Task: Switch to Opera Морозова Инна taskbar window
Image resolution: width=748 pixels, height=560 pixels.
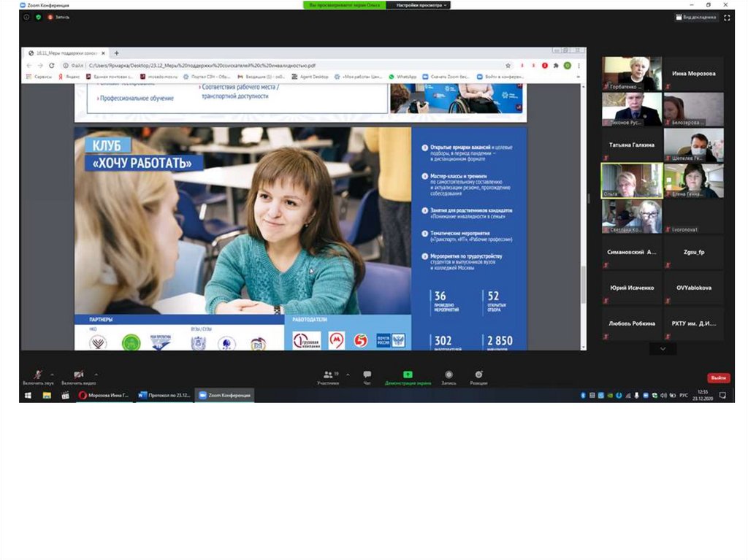Action: coord(104,395)
